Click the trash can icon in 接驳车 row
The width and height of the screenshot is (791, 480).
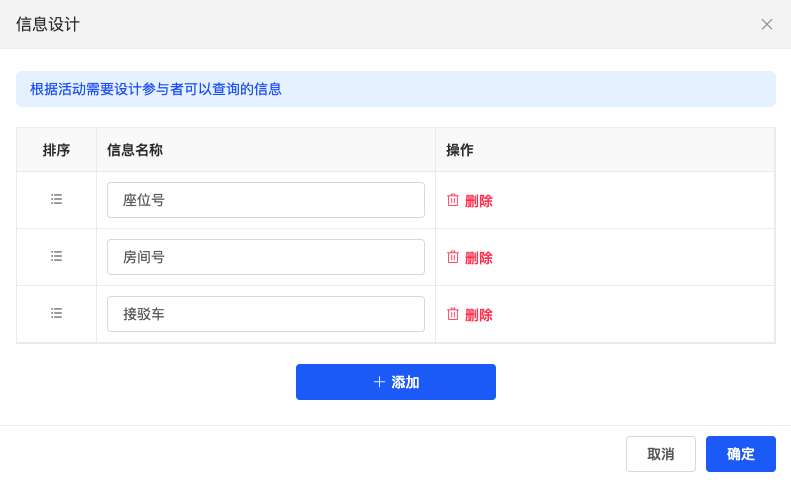click(x=453, y=314)
